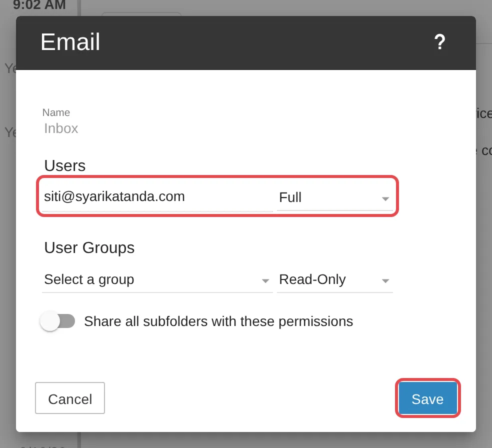
Task: Click the disabled Inbox name field
Action: tap(61, 128)
